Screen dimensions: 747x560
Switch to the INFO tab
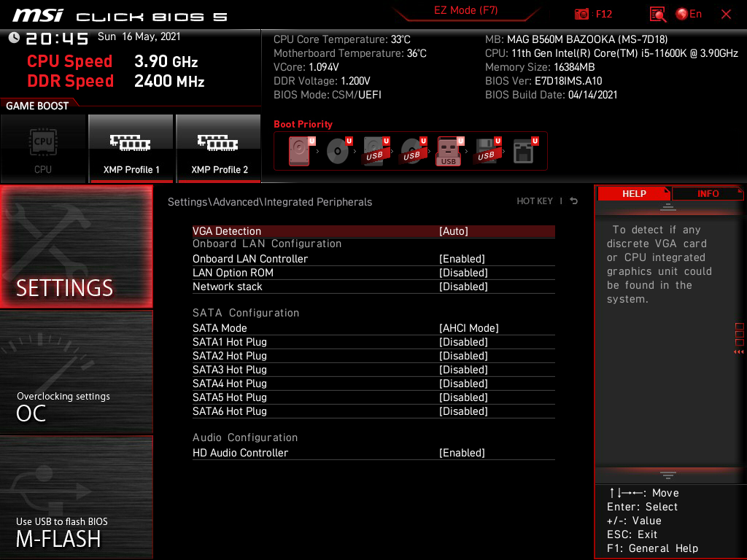pyautogui.click(x=708, y=193)
